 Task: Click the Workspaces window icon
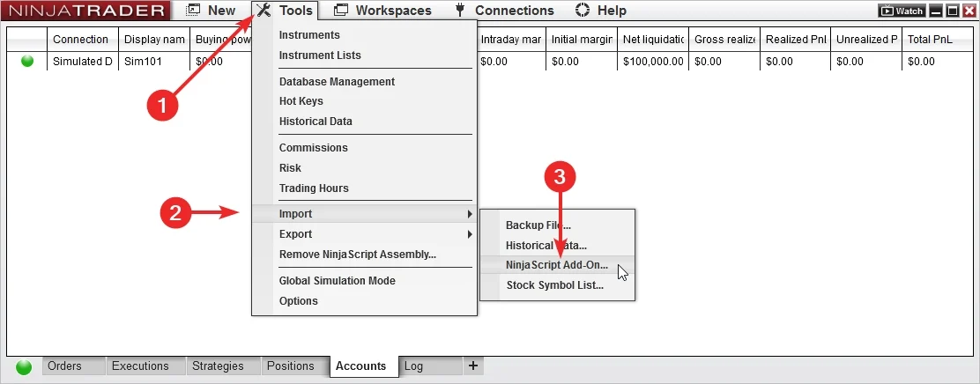click(340, 11)
